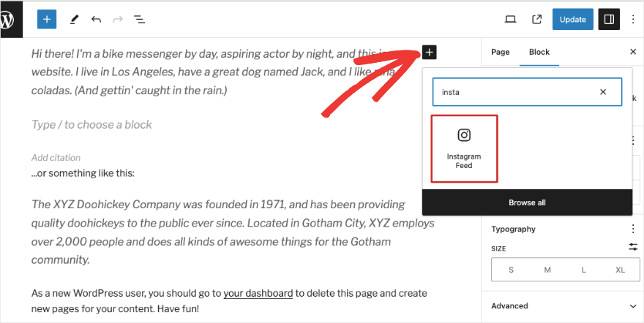
Task: Click the Undo arrow icon
Action: 96,20
